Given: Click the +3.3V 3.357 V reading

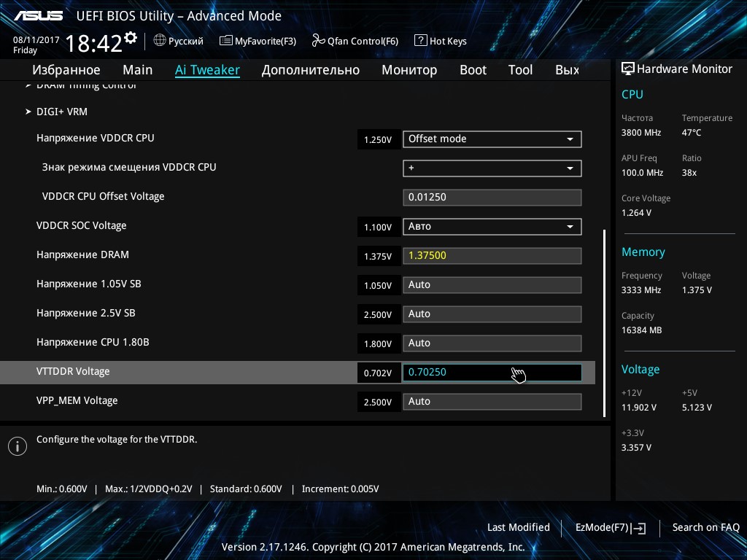Looking at the screenshot, I should point(636,448).
